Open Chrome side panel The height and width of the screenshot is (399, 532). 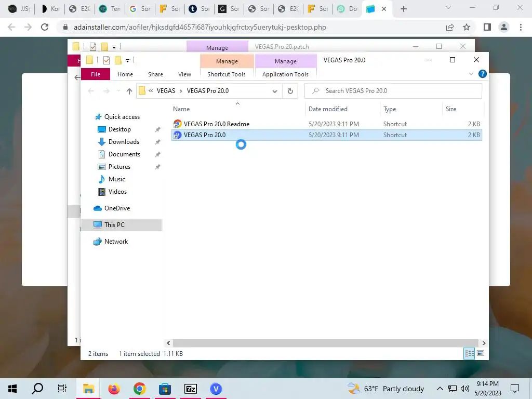487,27
